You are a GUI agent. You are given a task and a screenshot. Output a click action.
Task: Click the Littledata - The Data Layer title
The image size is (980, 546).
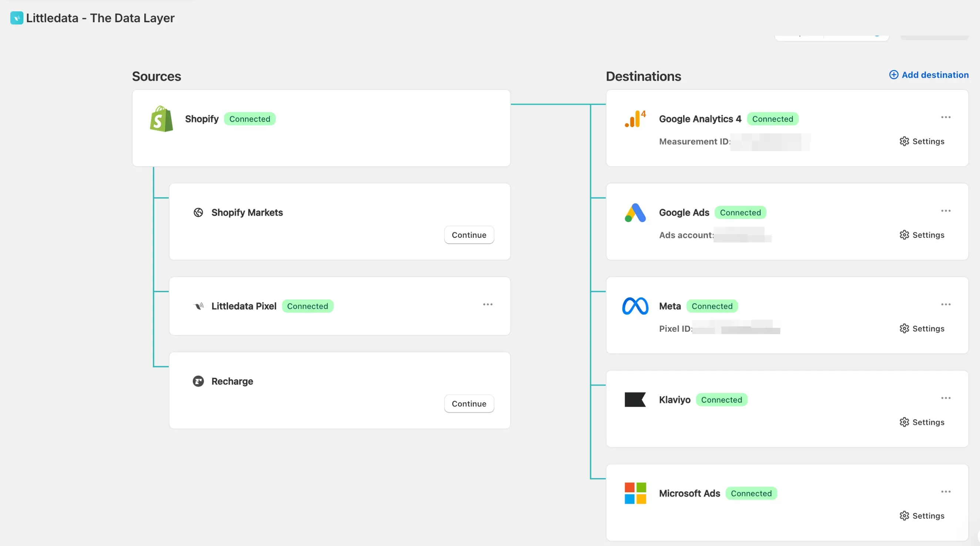click(x=100, y=18)
